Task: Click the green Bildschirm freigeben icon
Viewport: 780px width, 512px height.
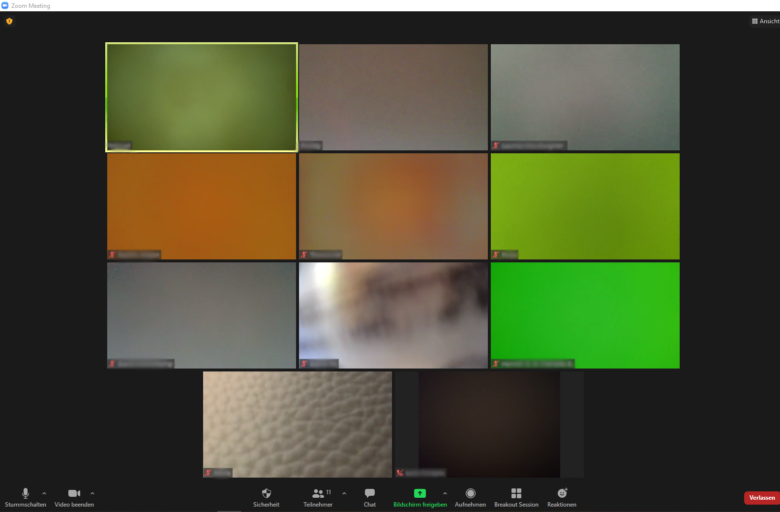Action: click(x=420, y=494)
